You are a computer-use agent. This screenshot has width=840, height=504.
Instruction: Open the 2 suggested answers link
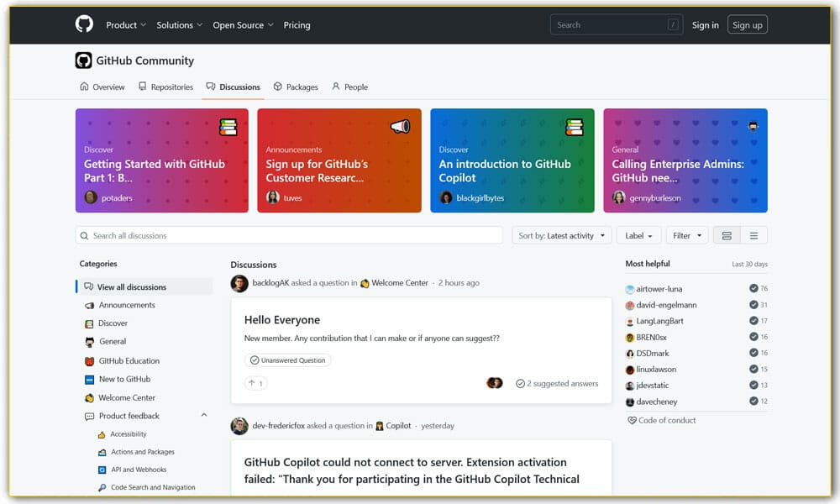[557, 382]
